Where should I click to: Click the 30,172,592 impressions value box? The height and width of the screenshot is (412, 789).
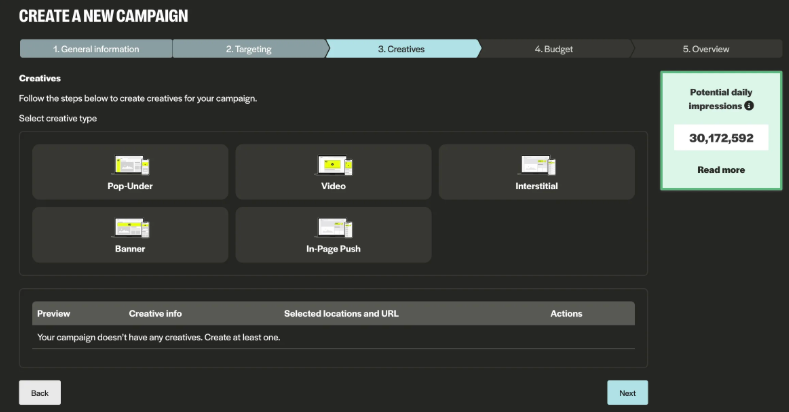coord(720,137)
